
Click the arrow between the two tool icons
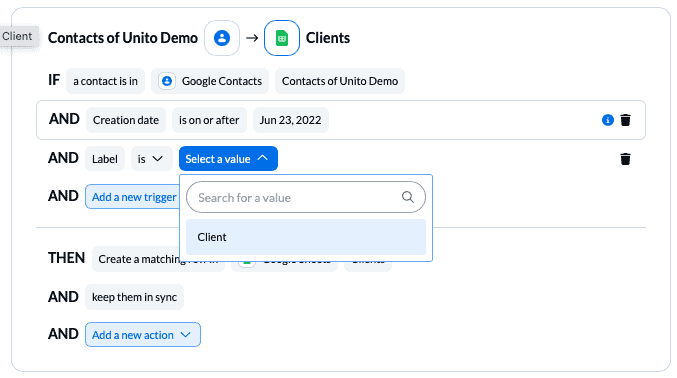252,38
